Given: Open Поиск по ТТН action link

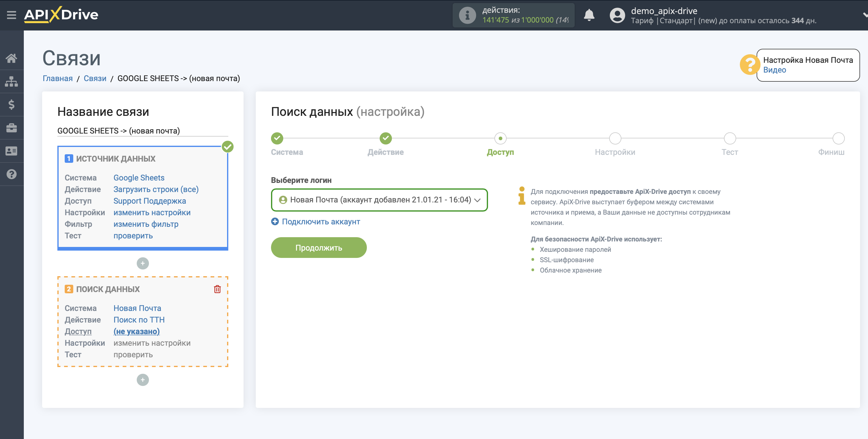Looking at the screenshot, I should point(139,319).
